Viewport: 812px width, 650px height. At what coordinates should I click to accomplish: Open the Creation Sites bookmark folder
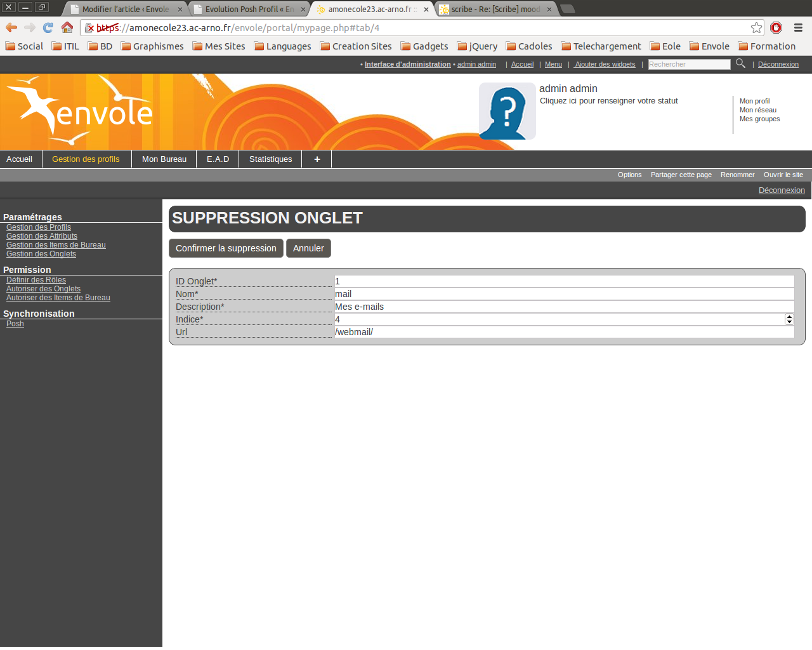[356, 46]
